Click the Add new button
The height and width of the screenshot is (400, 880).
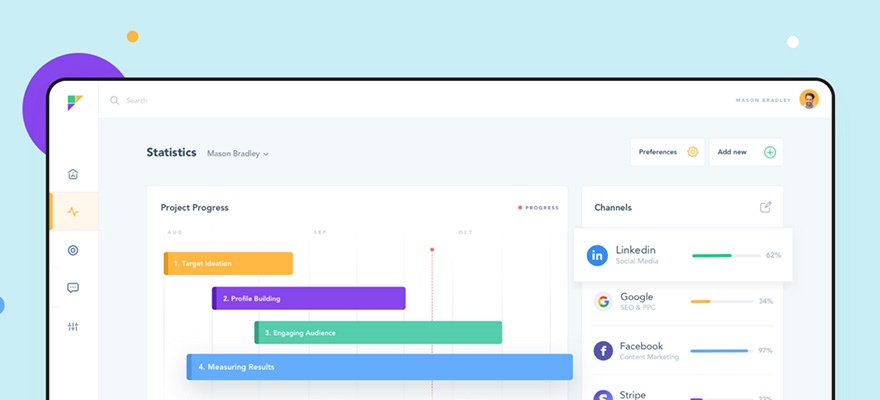[x=745, y=152]
